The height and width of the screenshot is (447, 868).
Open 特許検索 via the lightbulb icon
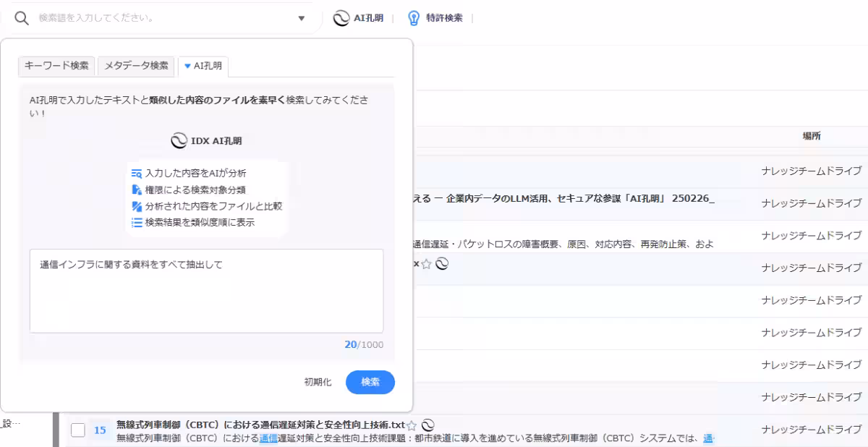pyautogui.click(x=412, y=18)
